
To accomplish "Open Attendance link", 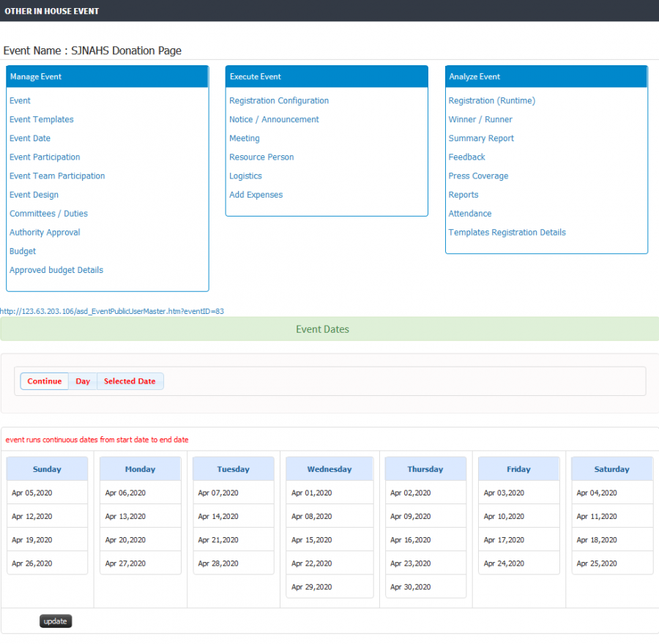I will (469, 214).
